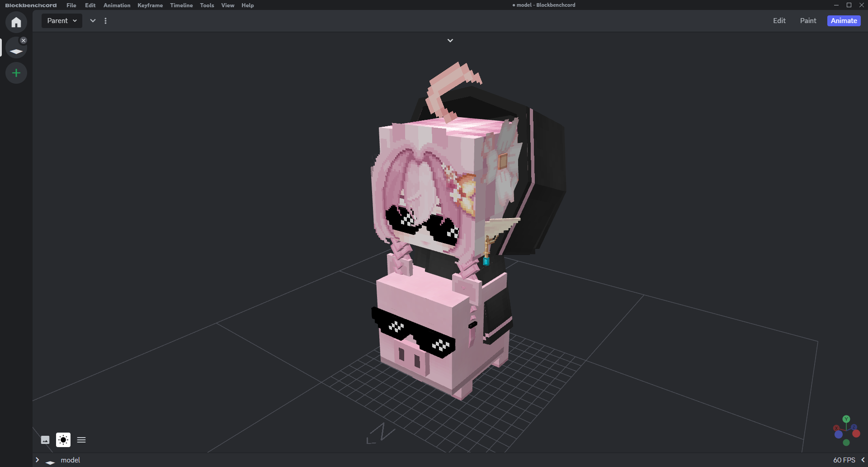Click the labeled X axis gizmo ball

coord(836,428)
